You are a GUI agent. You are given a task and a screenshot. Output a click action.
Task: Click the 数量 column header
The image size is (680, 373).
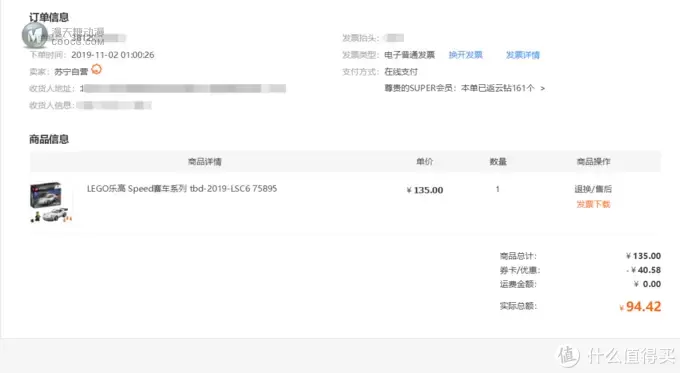pos(498,162)
